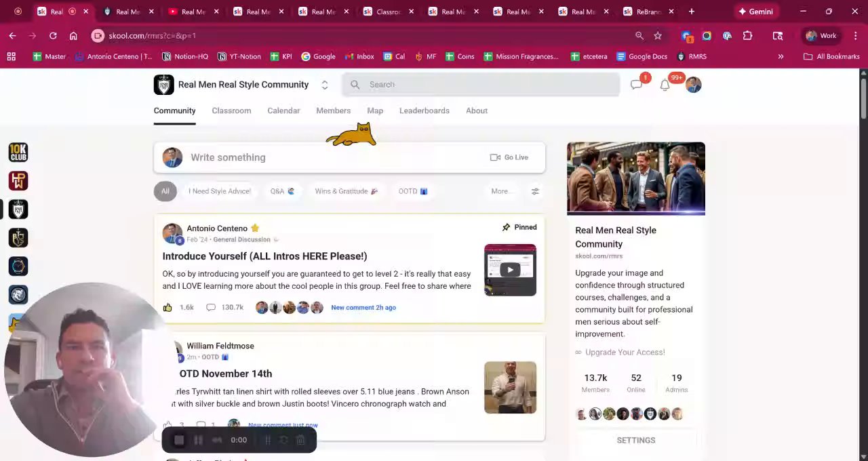Open the post filter settings icon

535,191
